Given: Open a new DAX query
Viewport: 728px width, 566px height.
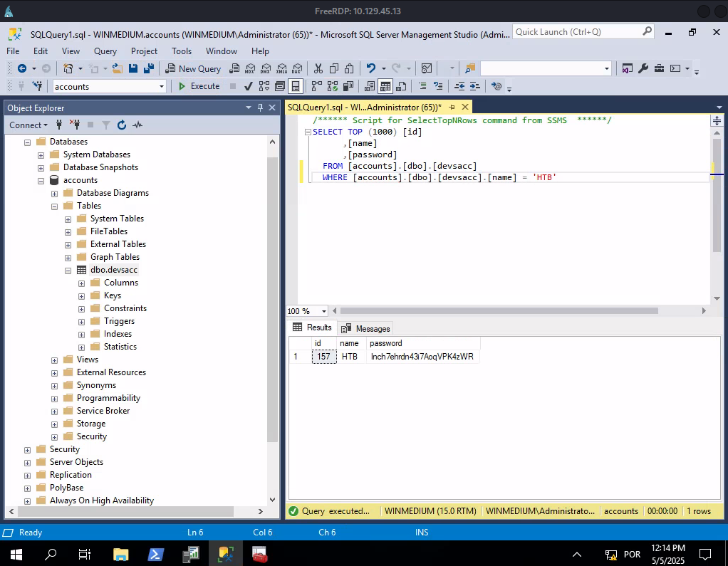Looking at the screenshot, I should (297, 68).
